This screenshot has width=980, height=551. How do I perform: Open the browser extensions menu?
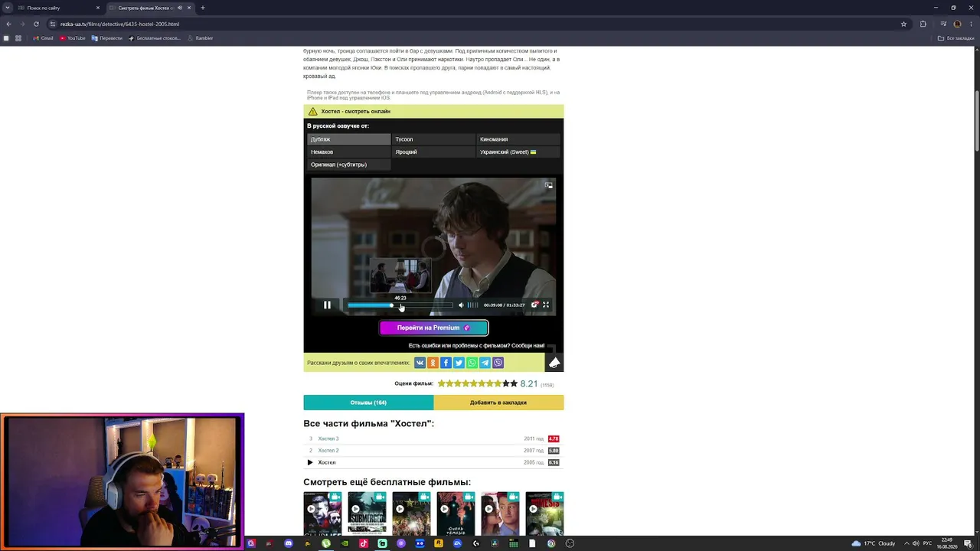tap(923, 24)
